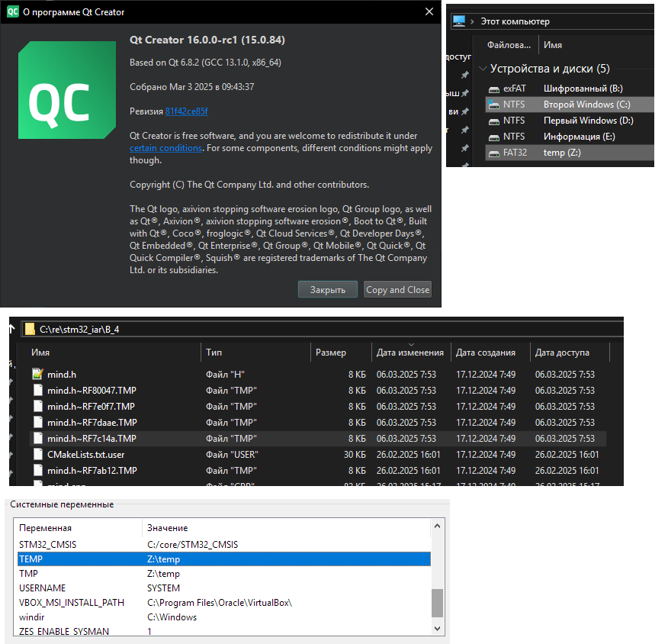Collapse the Устройства и диски group
This screenshot has width=668, height=644.
tap(483, 68)
